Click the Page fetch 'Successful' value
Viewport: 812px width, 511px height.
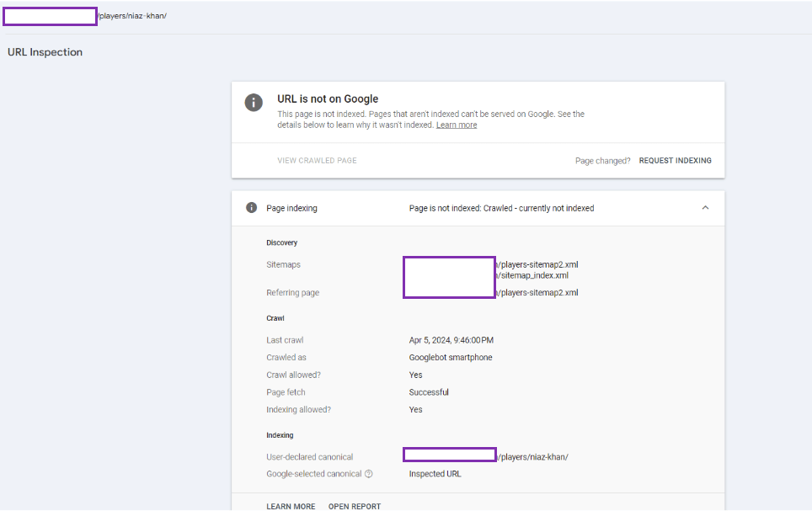[x=429, y=392]
